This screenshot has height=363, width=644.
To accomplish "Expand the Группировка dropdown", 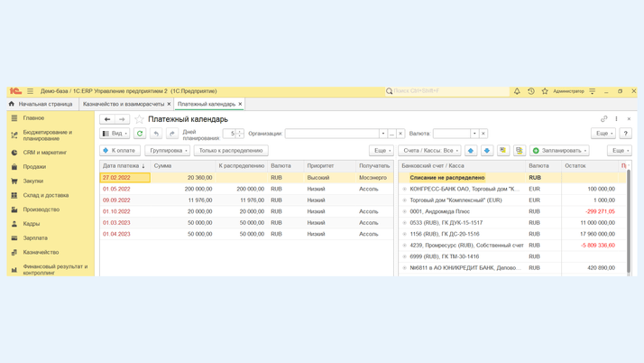I will click(168, 151).
